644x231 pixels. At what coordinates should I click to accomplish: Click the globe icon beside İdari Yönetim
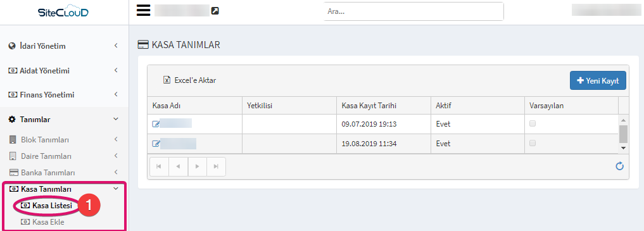point(12,46)
